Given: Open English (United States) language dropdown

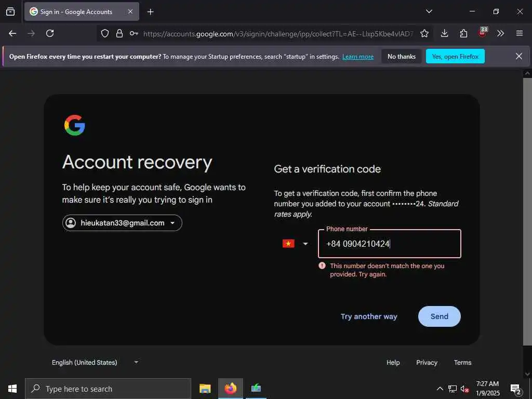Looking at the screenshot, I should [95, 362].
